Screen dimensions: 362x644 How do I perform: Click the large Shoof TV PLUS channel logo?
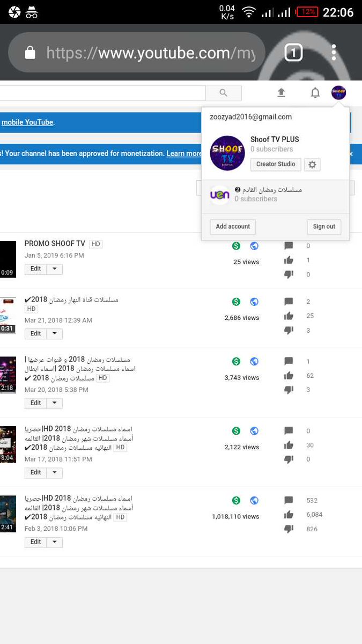227,153
